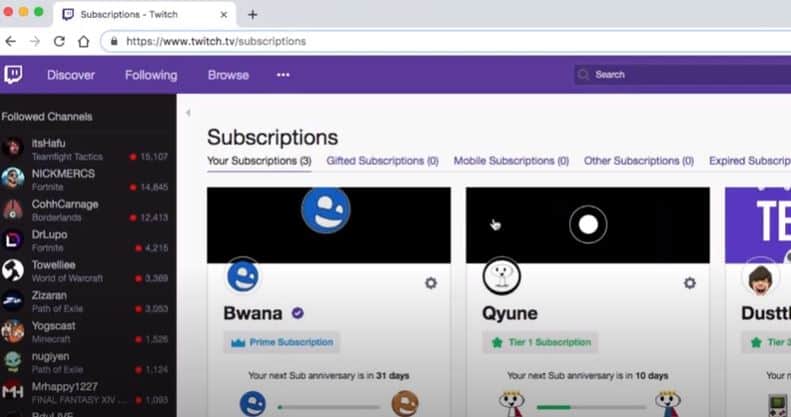This screenshot has height=417, width=791.
Task: Open the Dustt channel name link
Action: tap(765, 313)
